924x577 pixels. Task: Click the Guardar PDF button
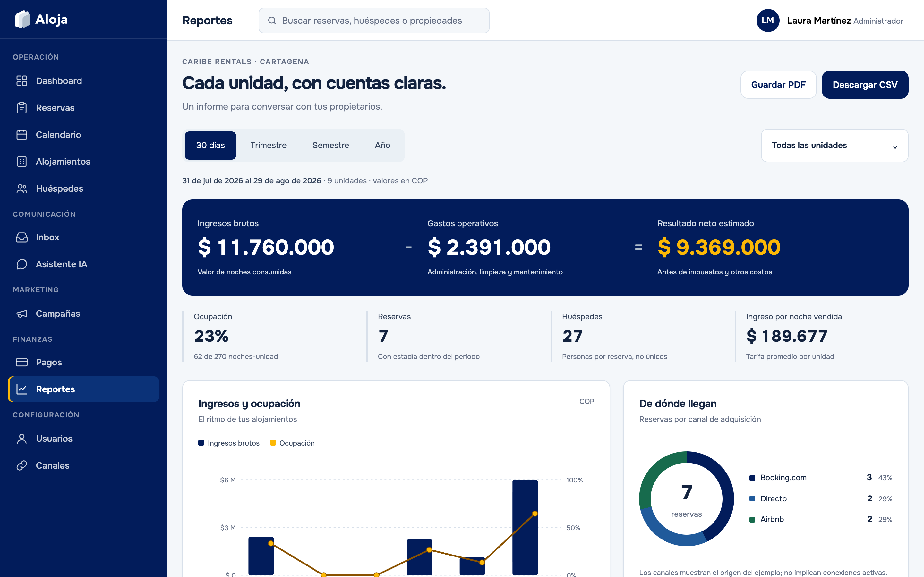[778, 85]
